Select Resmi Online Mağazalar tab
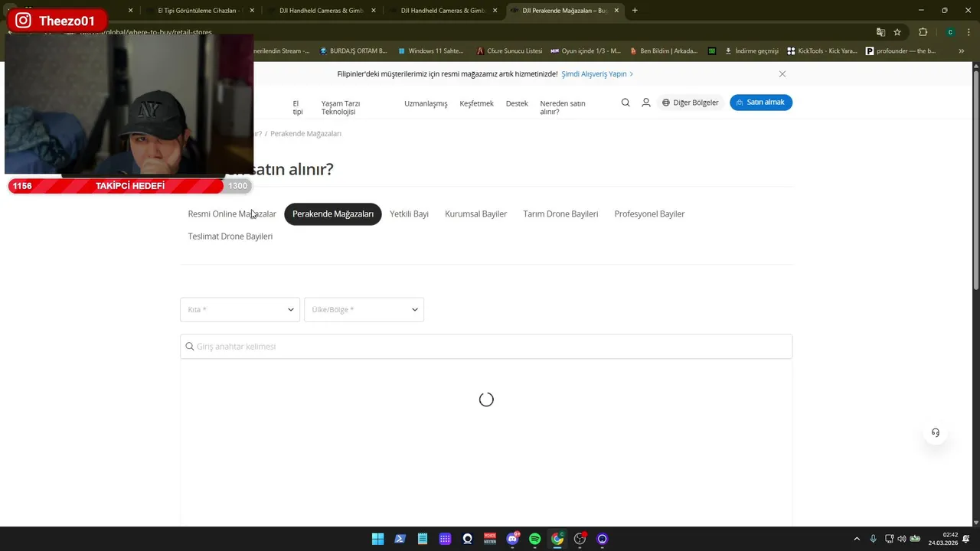 232,214
